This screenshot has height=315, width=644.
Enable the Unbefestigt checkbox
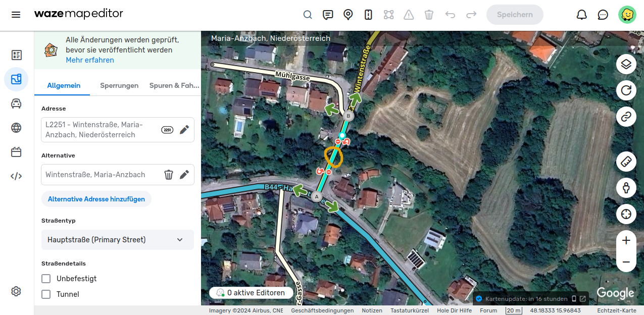coord(46,279)
